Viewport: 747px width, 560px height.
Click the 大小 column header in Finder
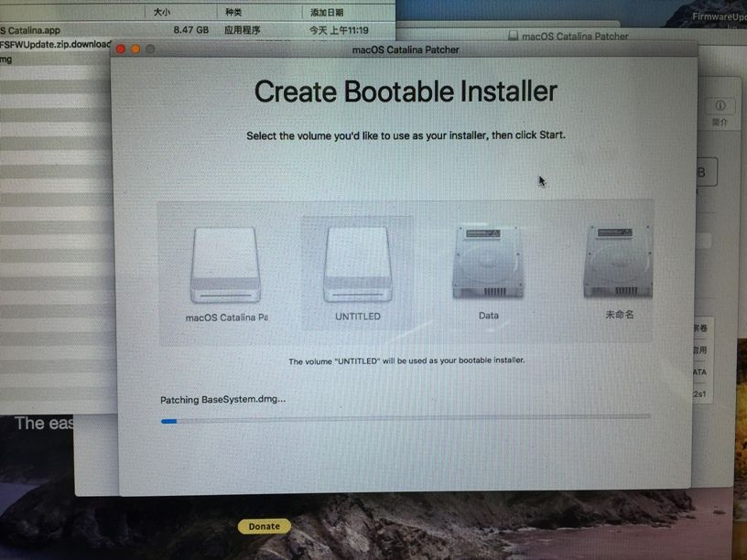162,12
